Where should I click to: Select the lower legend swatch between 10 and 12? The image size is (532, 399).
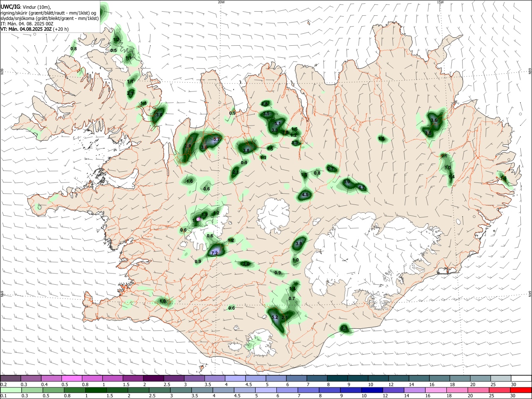click(x=372, y=390)
